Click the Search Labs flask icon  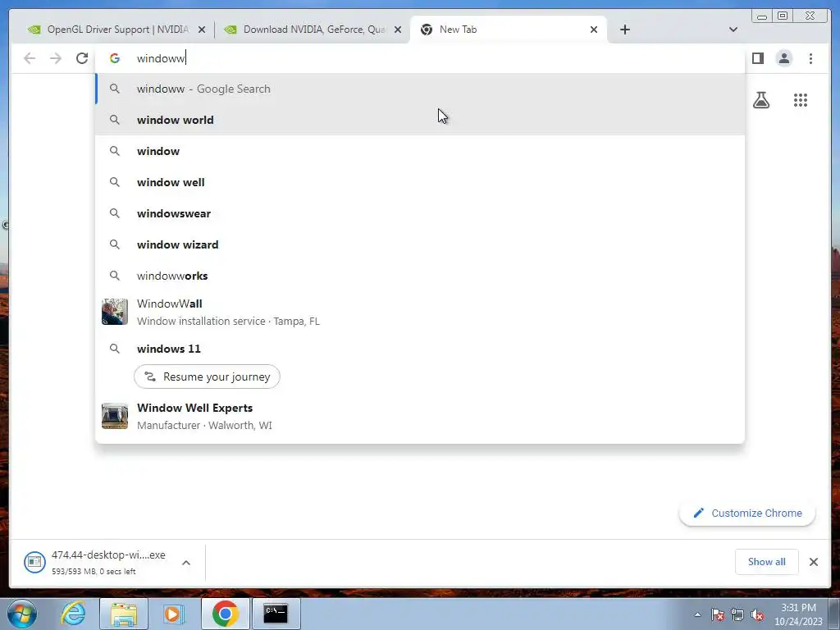click(761, 100)
